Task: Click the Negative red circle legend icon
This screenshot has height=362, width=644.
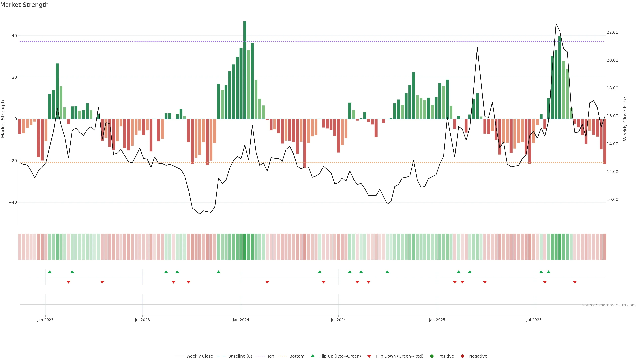Action: click(x=462, y=356)
